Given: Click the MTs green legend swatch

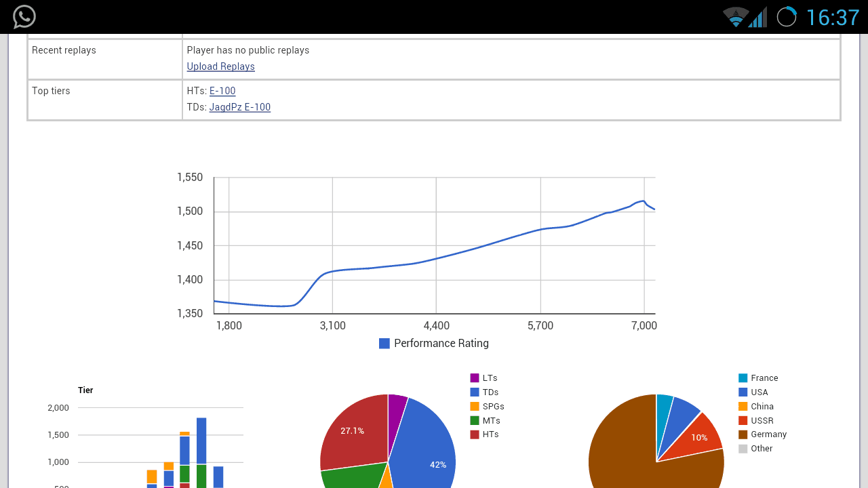Looking at the screenshot, I should point(475,421).
